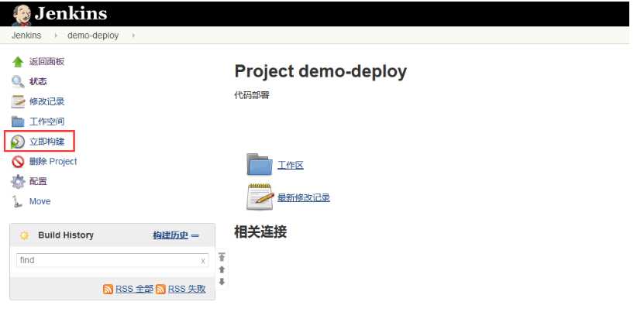The image size is (644, 329).
Task: Click the 相关连接 heading
Action: [x=260, y=231]
